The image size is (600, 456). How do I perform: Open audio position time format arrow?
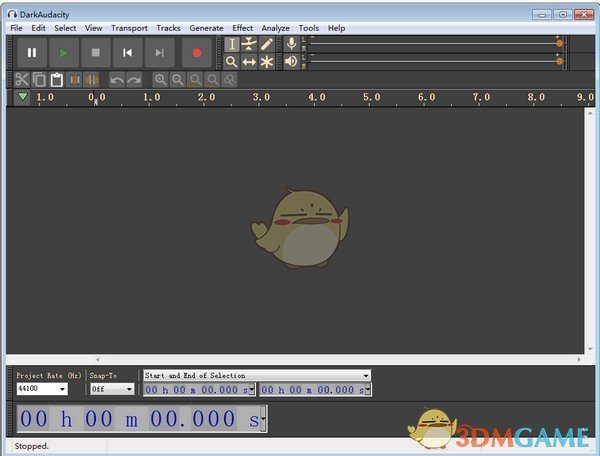pyautogui.click(x=264, y=419)
